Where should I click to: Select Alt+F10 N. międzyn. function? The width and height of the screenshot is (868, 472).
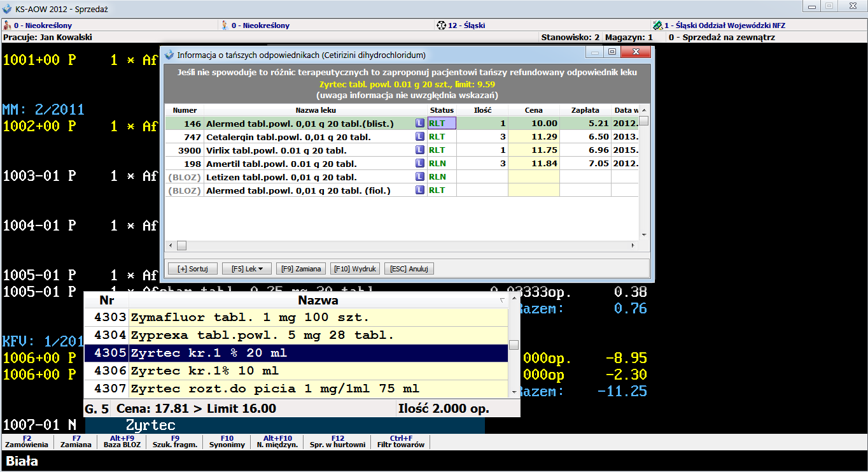pos(277,441)
